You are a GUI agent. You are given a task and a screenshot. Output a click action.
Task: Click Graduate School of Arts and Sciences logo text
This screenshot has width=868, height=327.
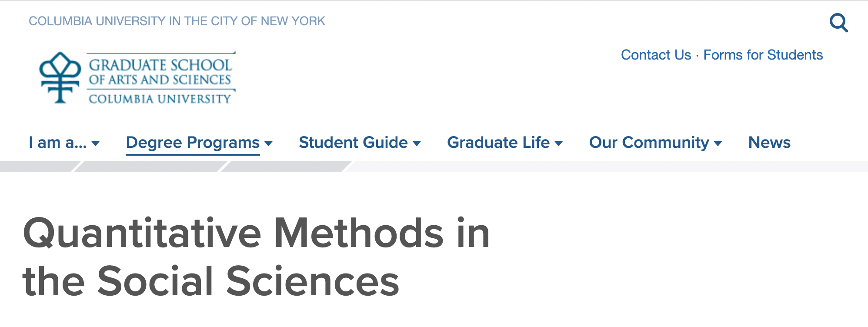160,72
